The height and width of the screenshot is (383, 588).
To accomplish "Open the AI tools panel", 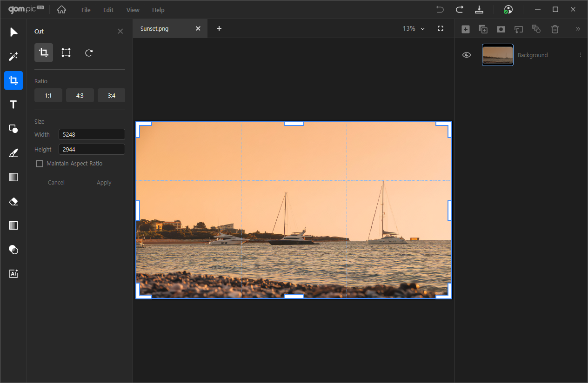I will 13,274.
